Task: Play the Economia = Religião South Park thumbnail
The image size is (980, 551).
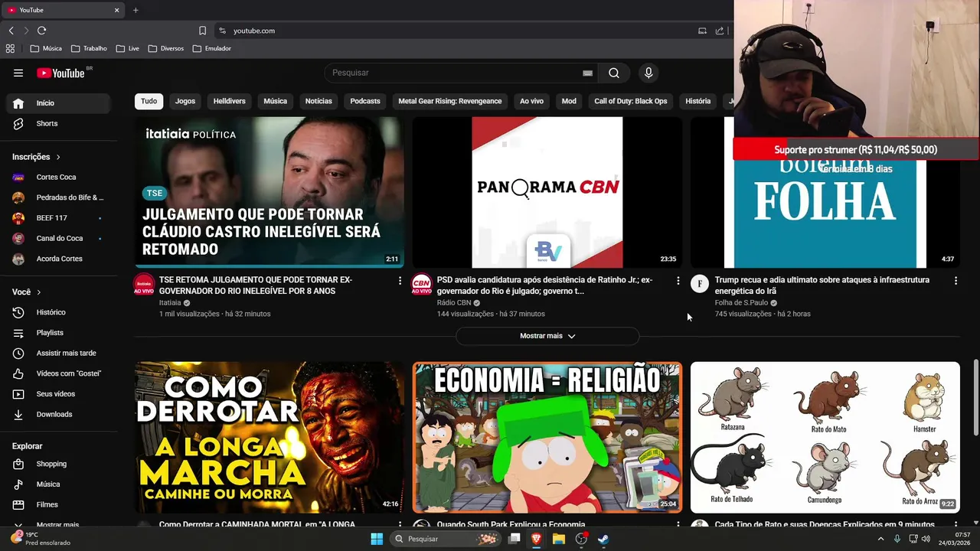Action: click(x=547, y=437)
